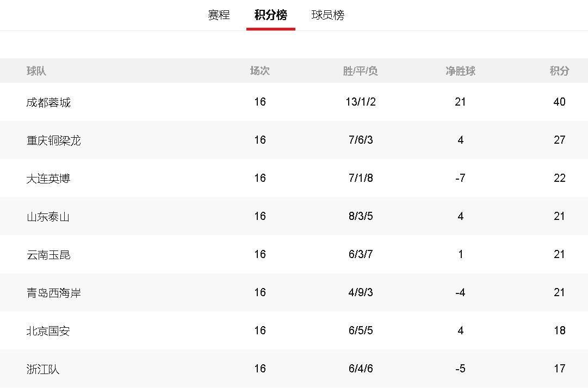Click the 积分 column header
The height and width of the screenshot is (392, 588).
point(560,71)
